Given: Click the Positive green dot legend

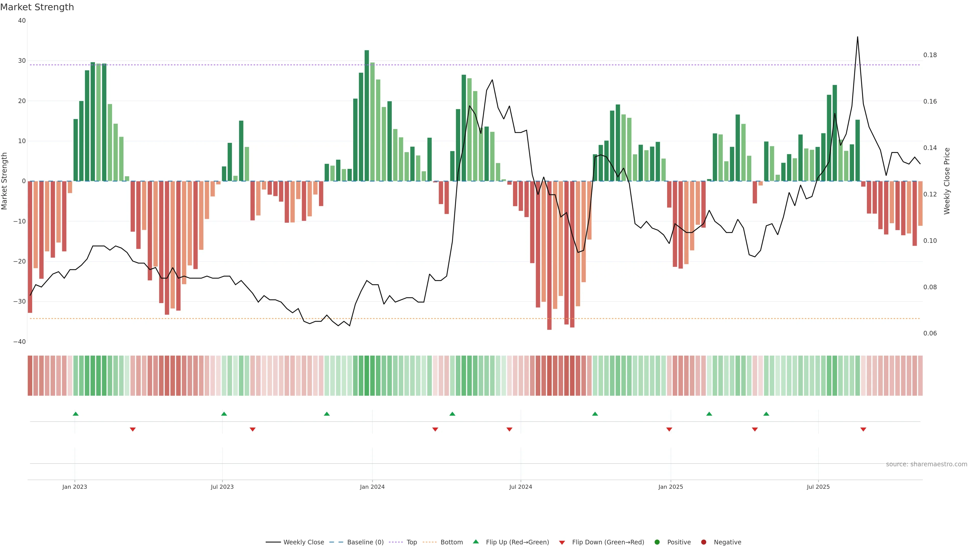Looking at the screenshot, I should pyautogui.click(x=657, y=542).
